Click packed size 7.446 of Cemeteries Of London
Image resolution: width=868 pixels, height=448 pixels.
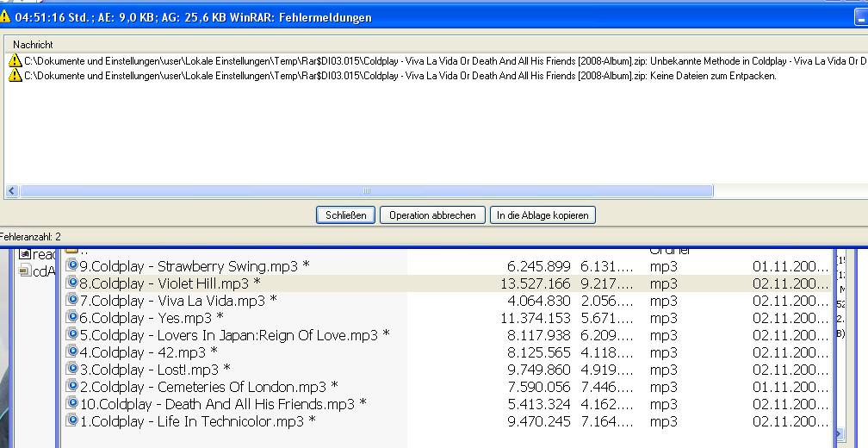pos(606,387)
